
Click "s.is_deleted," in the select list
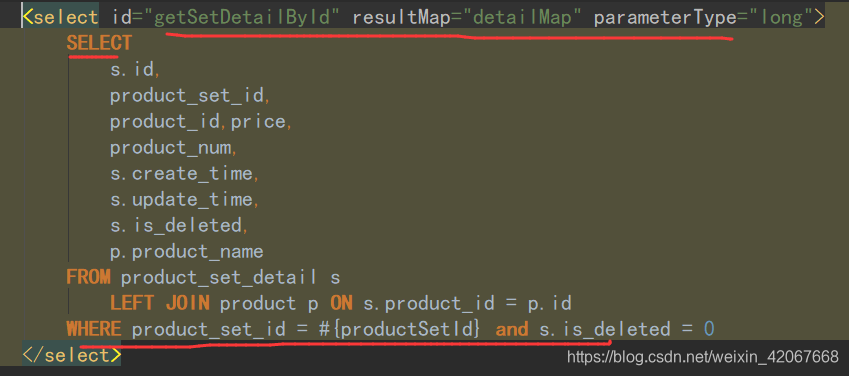(x=179, y=225)
